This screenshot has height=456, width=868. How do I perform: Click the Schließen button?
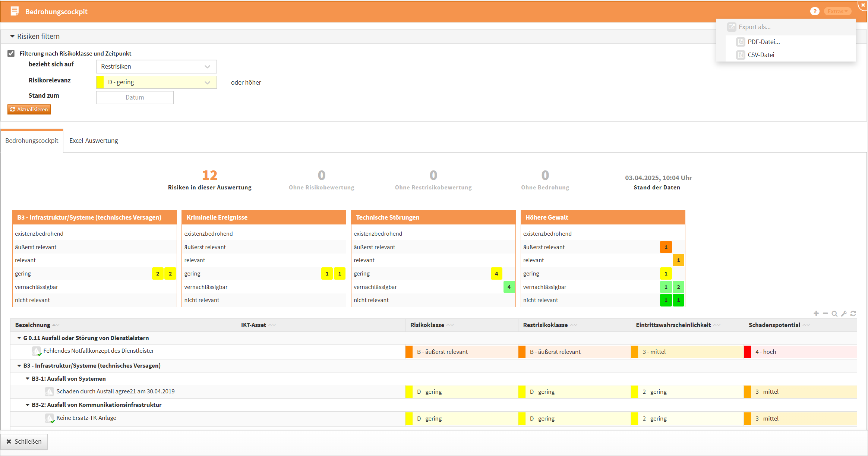tap(24, 441)
